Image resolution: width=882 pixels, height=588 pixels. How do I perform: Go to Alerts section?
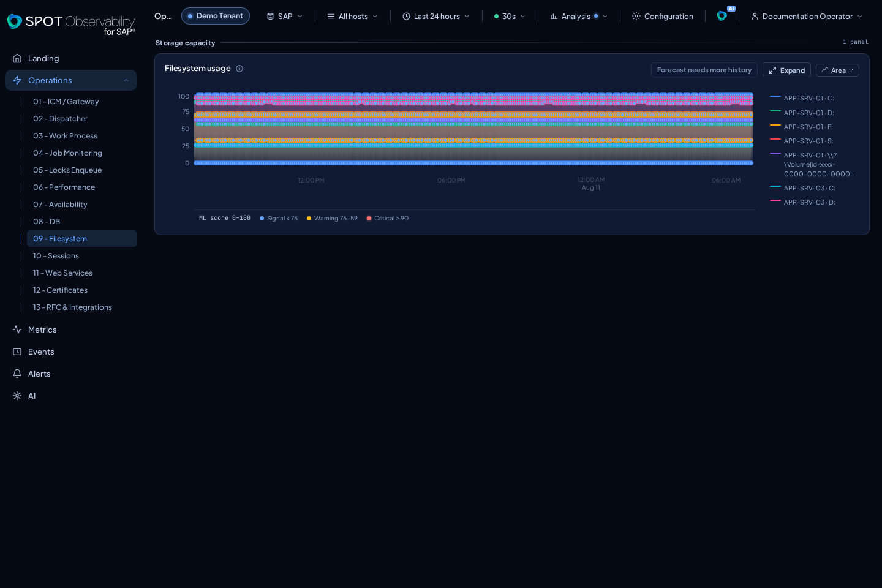click(x=71, y=374)
